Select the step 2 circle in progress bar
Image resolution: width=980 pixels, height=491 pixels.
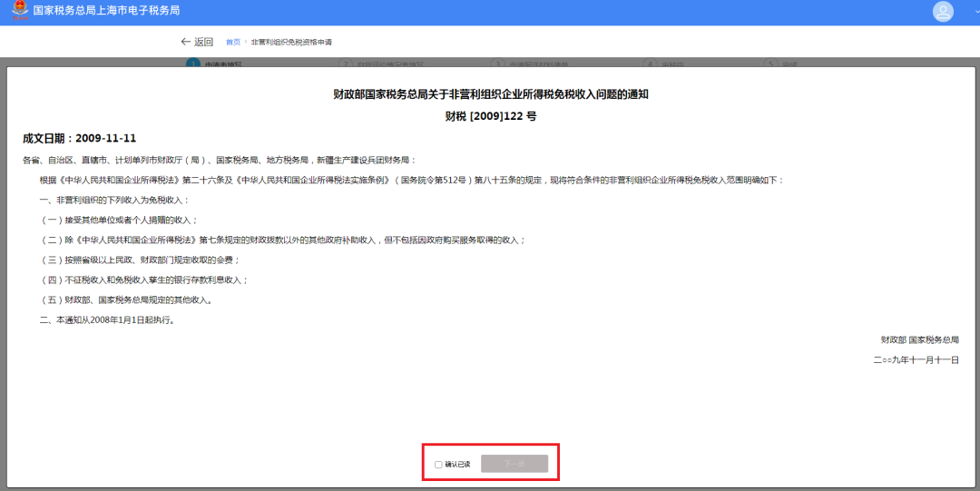coord(345,64)
